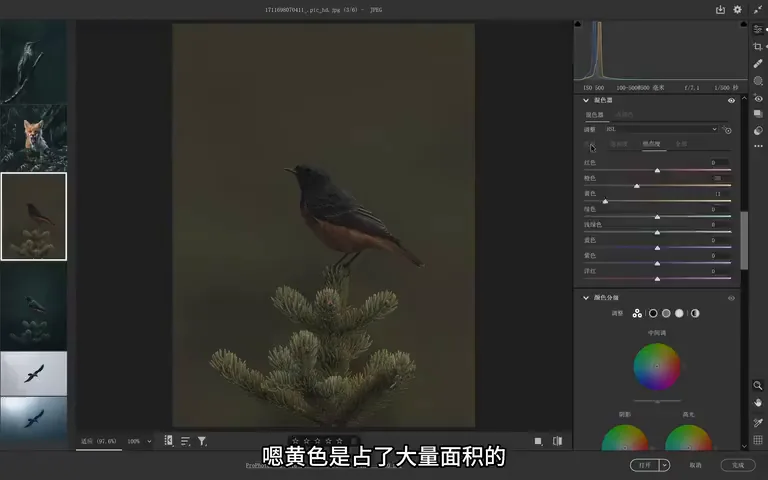
Task: Toggle Color Grading panel visibility eye
Action: click(731, 298)
